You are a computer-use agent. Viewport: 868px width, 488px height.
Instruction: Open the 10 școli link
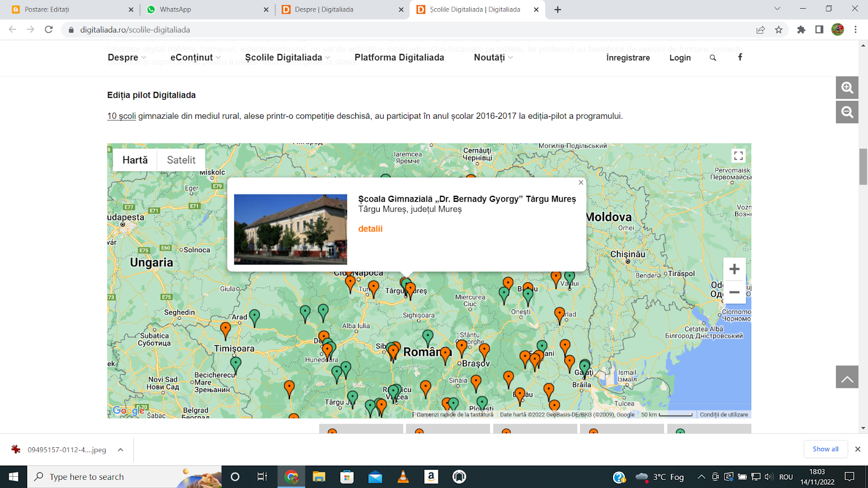pos(122,116)
